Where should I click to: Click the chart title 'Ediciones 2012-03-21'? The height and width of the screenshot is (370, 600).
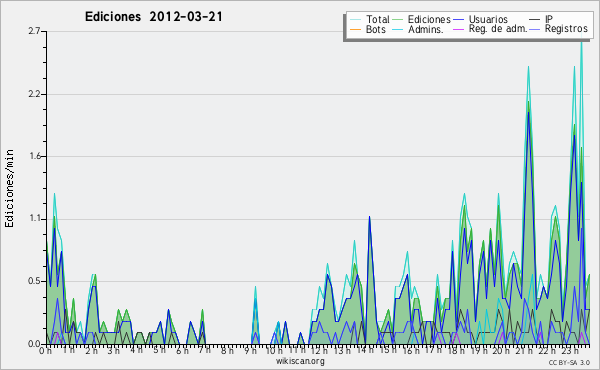(x=153, y=17)
